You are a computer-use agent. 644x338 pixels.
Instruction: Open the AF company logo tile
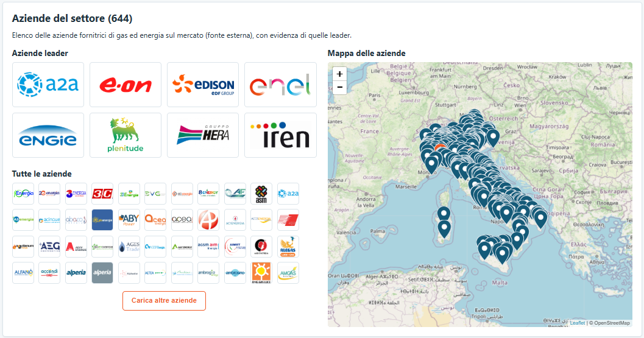point(235,194)
